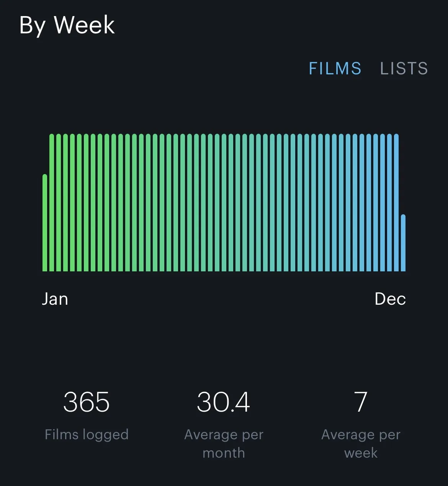Tap the 365 films count
Screen dimensions: 448x486
(87, 402)
